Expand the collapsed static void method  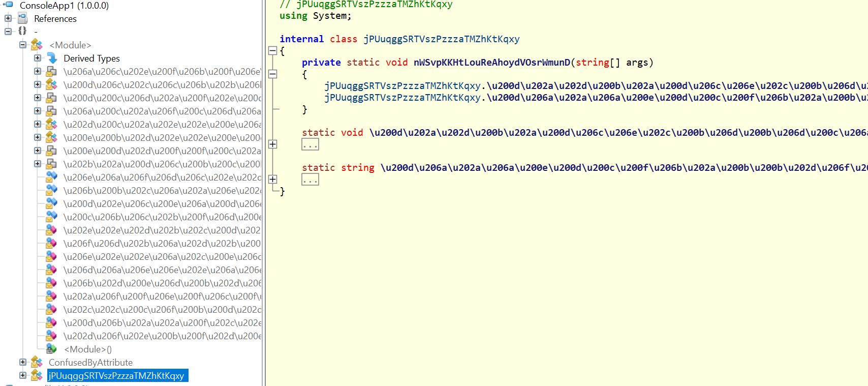tap(272, 144)
